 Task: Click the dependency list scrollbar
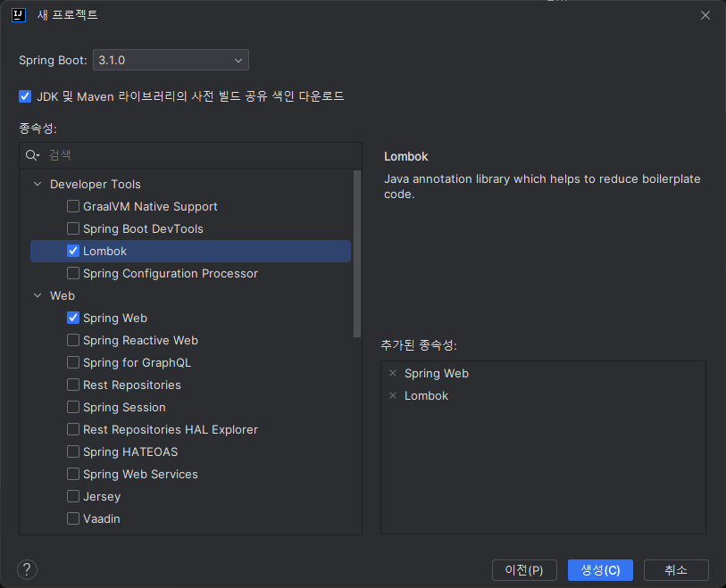pos(357,254)
